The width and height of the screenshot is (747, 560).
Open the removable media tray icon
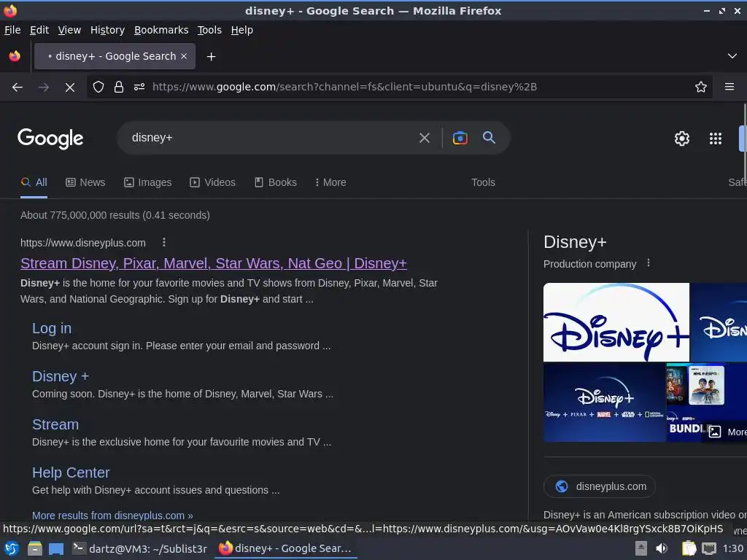point(641,548)
